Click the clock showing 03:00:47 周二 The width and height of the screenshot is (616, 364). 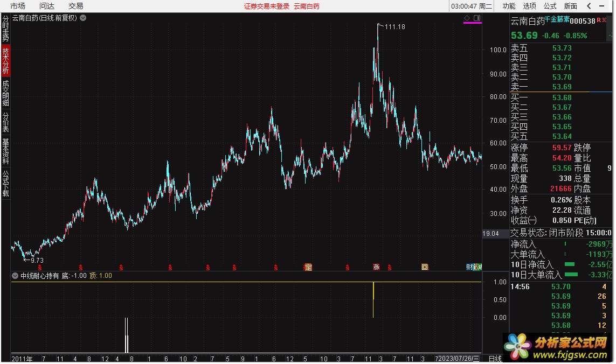[472, 6]
